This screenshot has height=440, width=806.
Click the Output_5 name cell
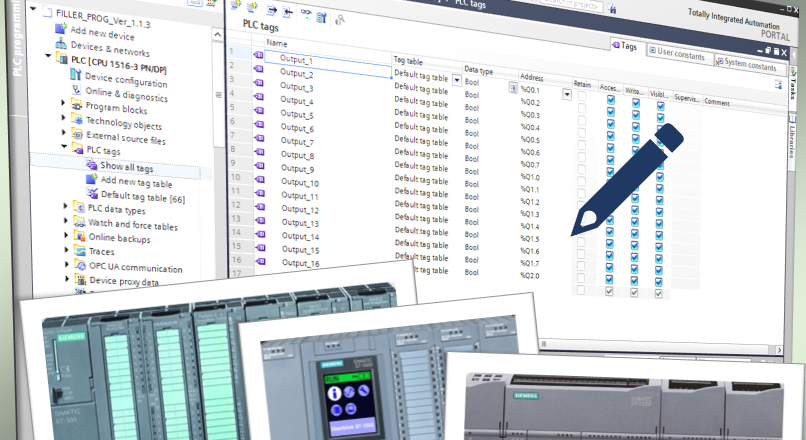[298, 114]
